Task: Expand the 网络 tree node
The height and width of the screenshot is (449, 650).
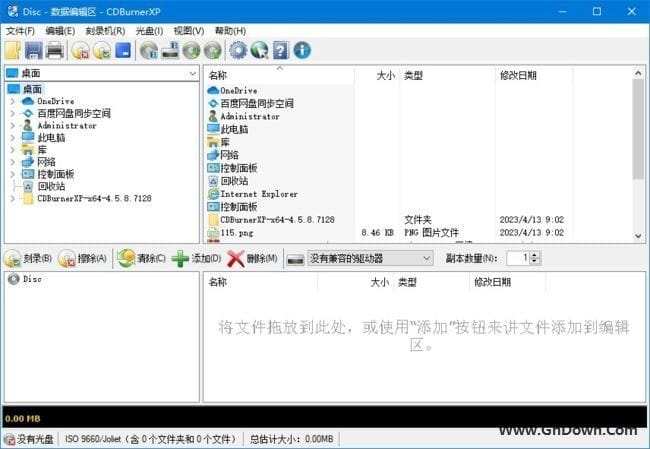Action: pos(12,162)
